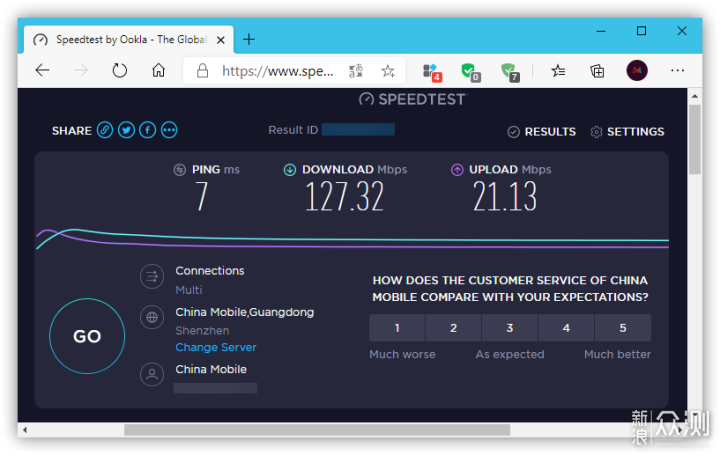Click the horizontal scrollbar thumb

tap(317, 430)
